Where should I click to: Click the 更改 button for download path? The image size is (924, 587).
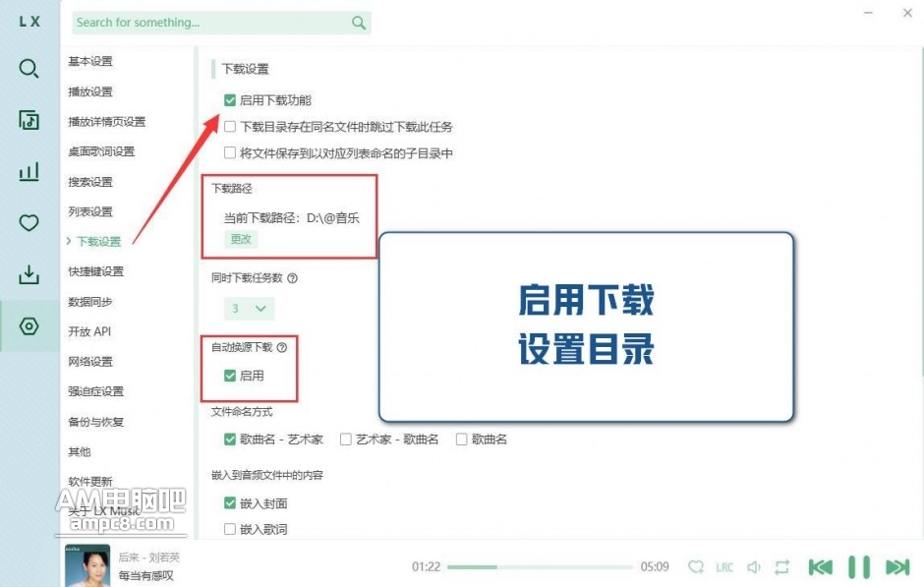241,239
